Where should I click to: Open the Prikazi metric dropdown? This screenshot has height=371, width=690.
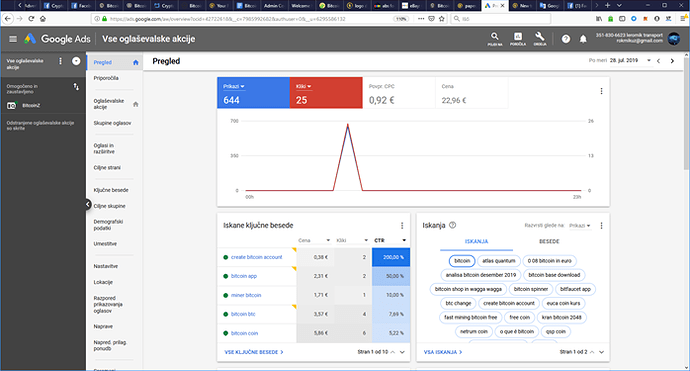[234, 86]
